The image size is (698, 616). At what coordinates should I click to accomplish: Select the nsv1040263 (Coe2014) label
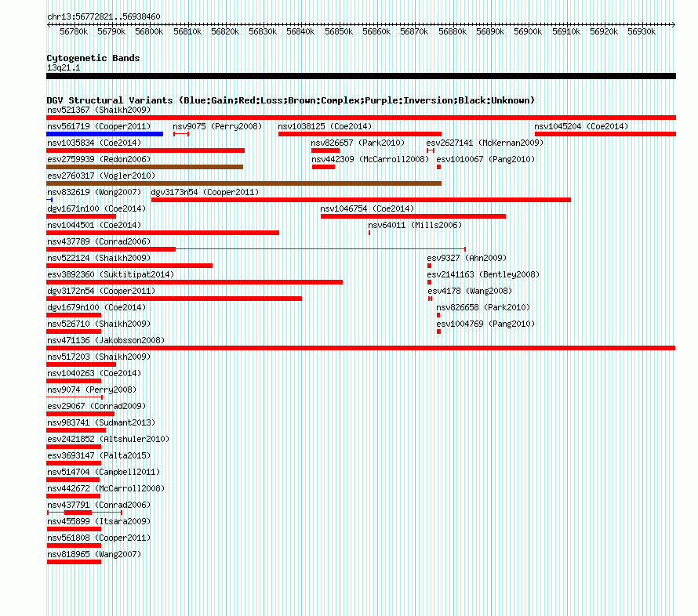coord(94,373)
